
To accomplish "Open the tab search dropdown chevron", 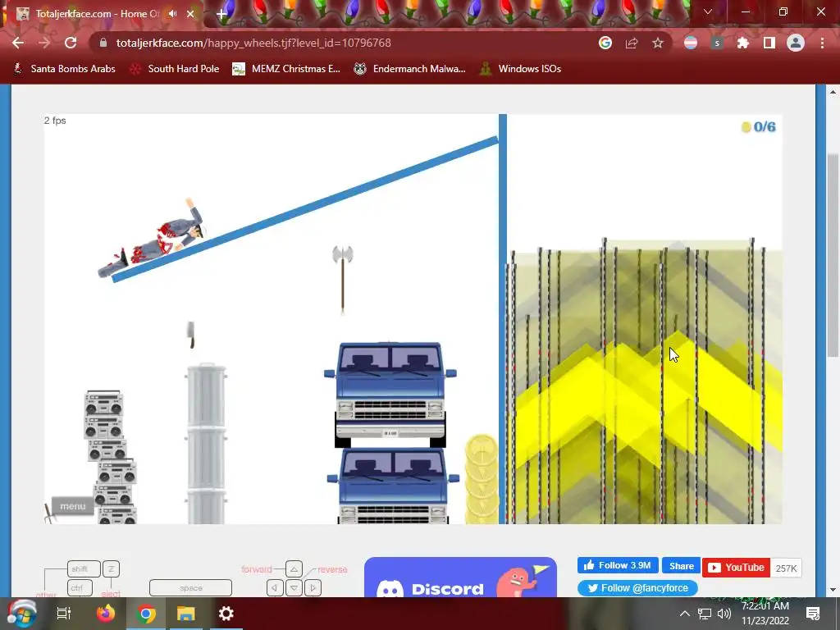I will [x=708, y=11].
